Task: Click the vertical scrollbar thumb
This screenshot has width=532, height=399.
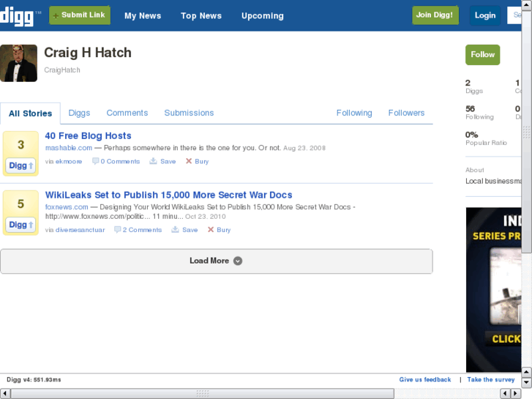Action: [x=527, y=131]
